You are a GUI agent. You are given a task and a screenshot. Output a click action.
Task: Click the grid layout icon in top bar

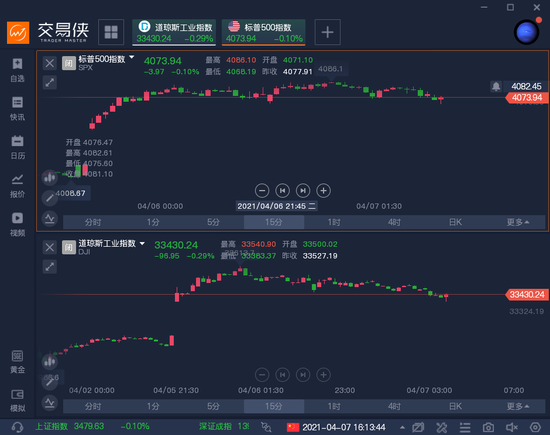[111, 32]
